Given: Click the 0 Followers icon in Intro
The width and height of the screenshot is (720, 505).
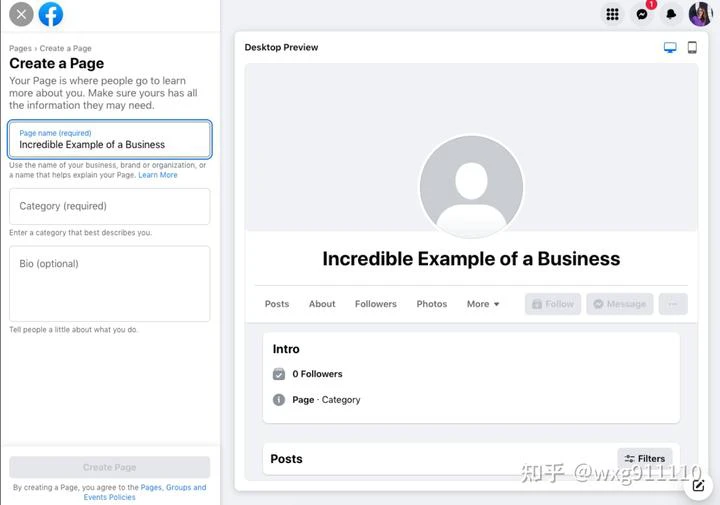Looking at the screenshot, I should click(x=279, y=374).
